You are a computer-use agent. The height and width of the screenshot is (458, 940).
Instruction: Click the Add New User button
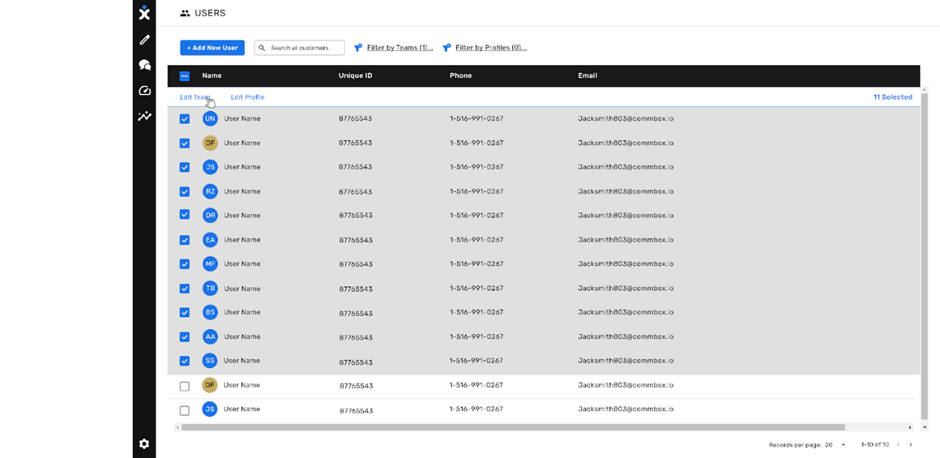(x=212, y=47)
